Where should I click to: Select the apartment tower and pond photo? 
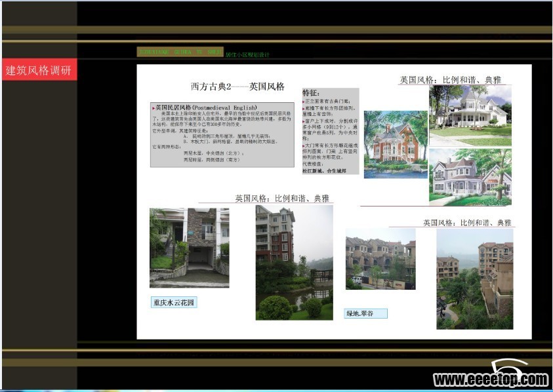click(294, 263)
